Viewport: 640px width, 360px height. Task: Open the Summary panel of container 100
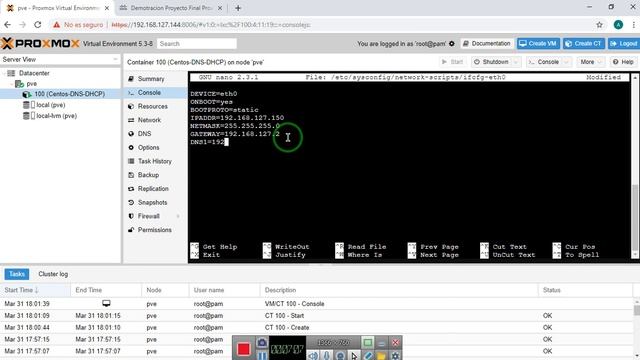(151, 79)
